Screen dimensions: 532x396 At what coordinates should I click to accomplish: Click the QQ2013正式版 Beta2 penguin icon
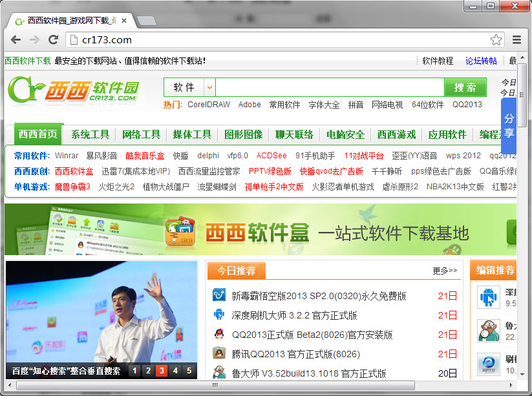pyautogui.click(x=219, y=333)
